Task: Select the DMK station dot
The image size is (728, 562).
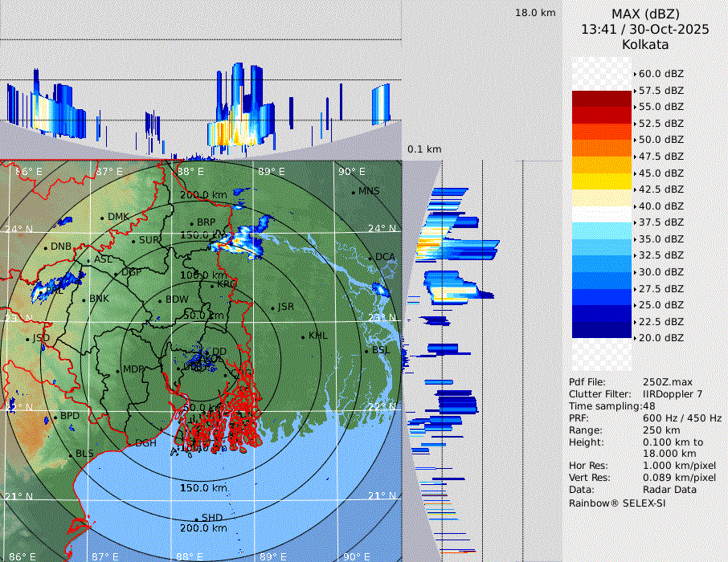Action: pos(103,218)
